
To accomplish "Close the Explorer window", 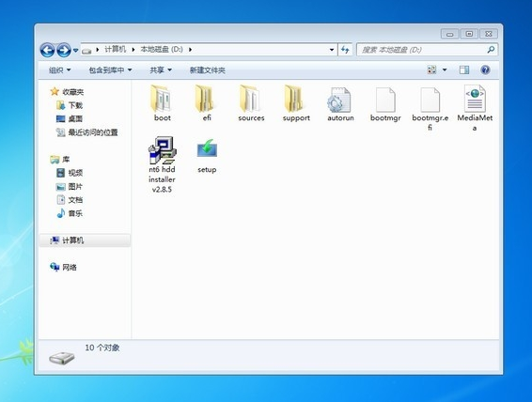I will pyautogui.click(x=489, y=34).
